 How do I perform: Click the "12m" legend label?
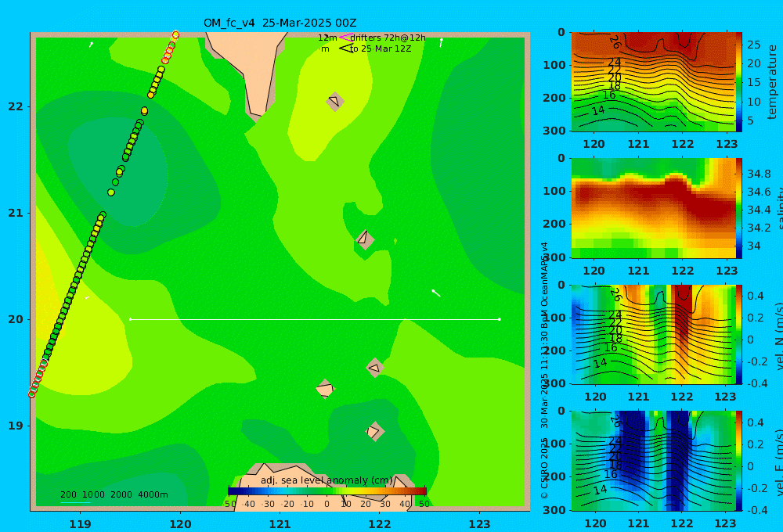(x=327, y=38)
